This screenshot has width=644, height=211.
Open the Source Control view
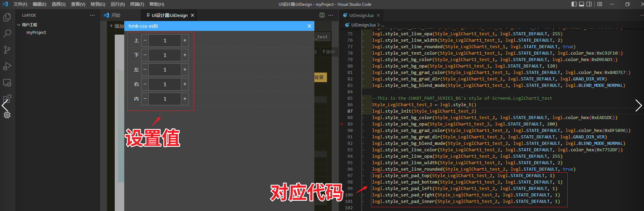point(7,50)
